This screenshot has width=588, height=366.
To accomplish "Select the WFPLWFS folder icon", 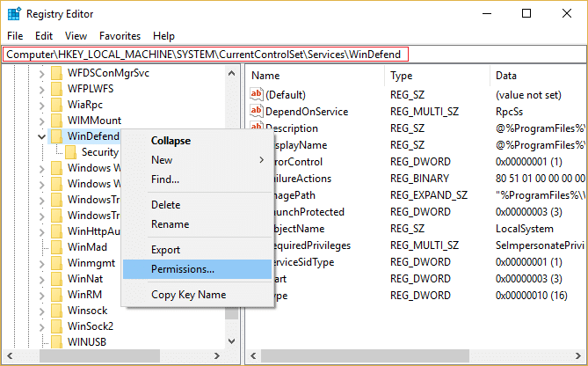I will pos(57,88).
